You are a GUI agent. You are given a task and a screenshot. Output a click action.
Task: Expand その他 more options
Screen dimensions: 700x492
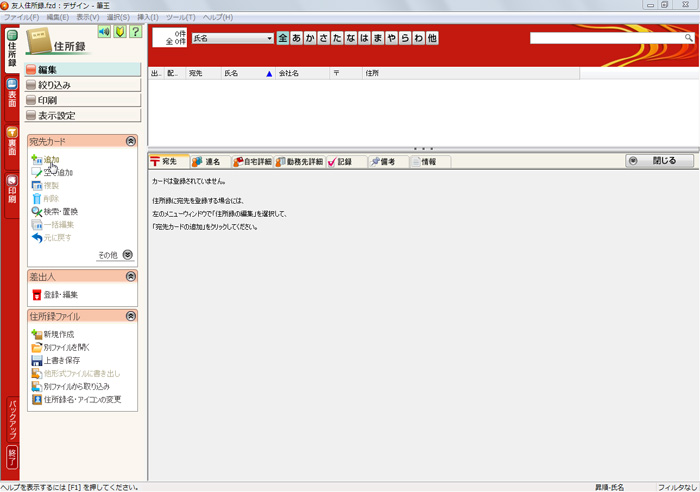[127, 255]
